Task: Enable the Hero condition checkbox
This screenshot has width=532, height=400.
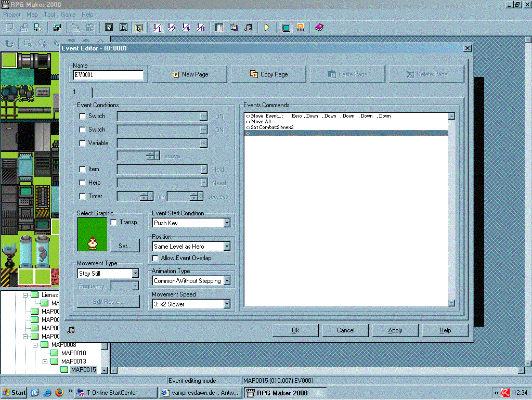Action: (82, 183)
